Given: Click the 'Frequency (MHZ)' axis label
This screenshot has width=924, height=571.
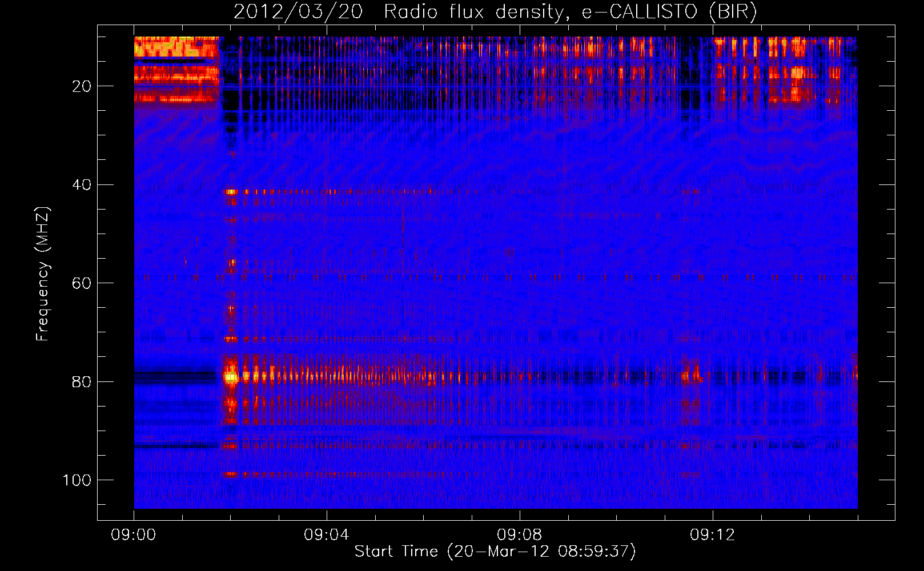Looking at the screenshot, I should pos(43,274).
